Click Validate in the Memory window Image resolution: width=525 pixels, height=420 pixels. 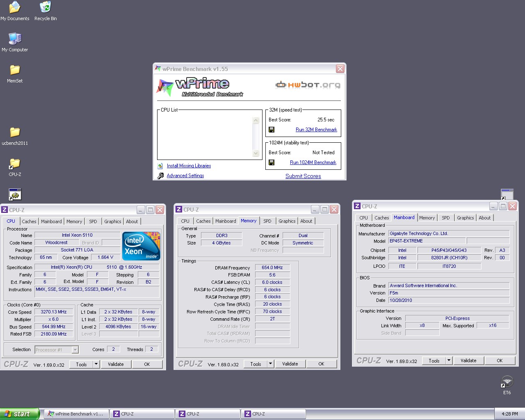(x=290, y=364)
